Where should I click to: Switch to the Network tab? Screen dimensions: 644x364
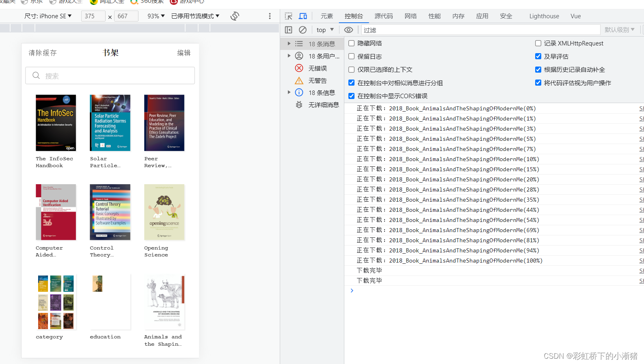coord(411,16)
